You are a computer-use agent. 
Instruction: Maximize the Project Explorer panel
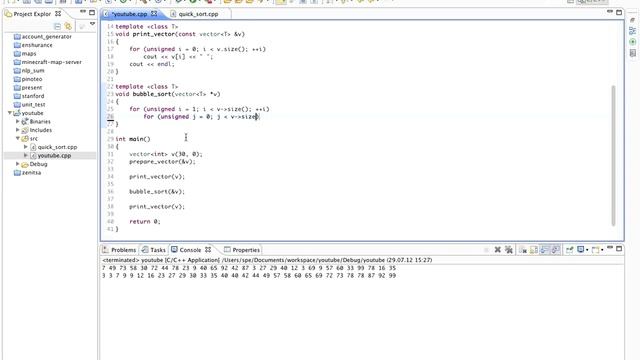point(92,13)
